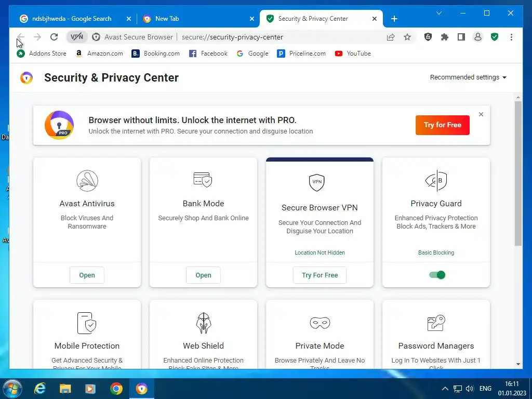Open a new tab with plus
532x399 pixels.
point(394,19)
